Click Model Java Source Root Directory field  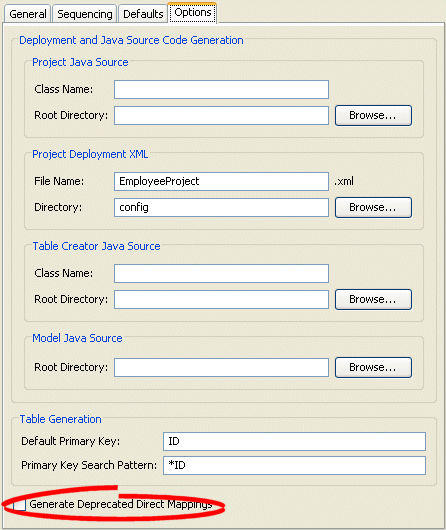point(221,367)
